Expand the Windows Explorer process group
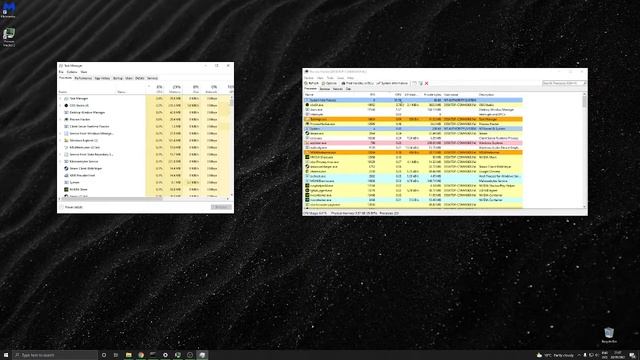Viewport: 640px width, 360px height. (61, 140)
